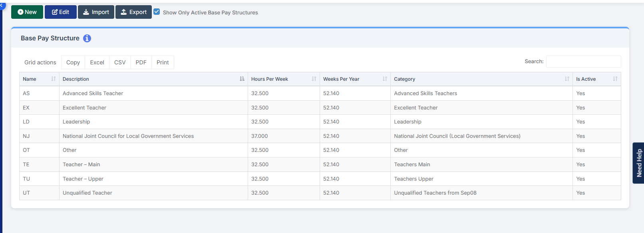Screen dimensions: 644x233
Task: Copy grid data with Copy button
Action: coord(73,62)
